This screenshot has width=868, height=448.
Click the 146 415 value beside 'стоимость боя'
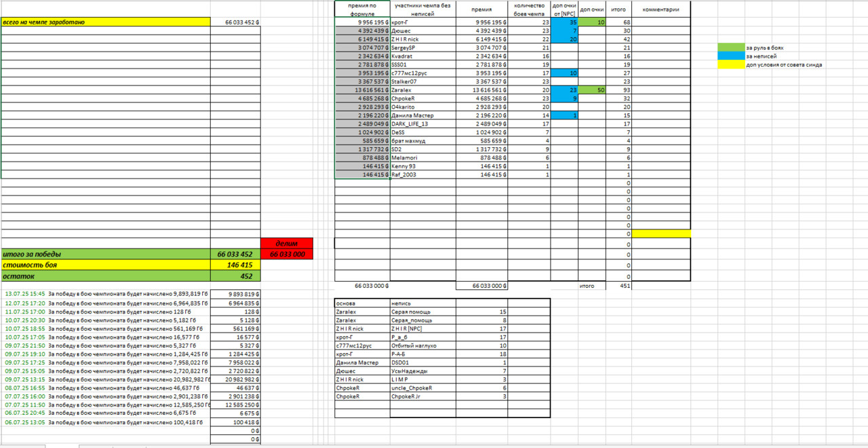coord(236,265)
